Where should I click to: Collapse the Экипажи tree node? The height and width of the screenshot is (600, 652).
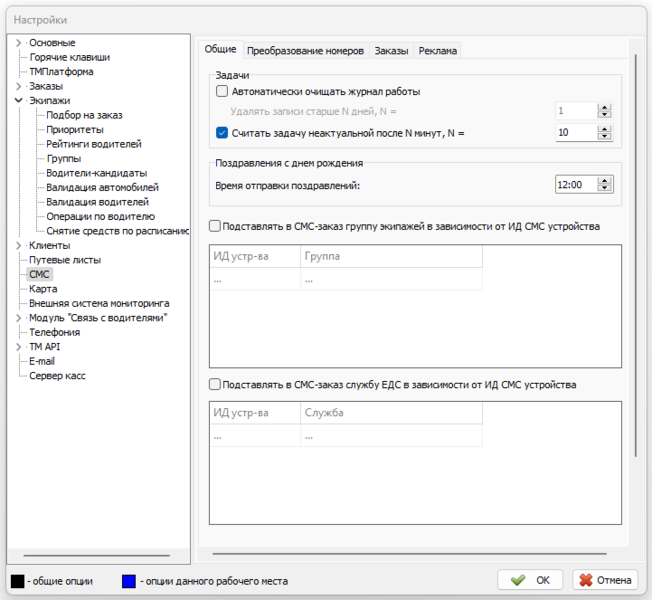[x=19, y=101]
